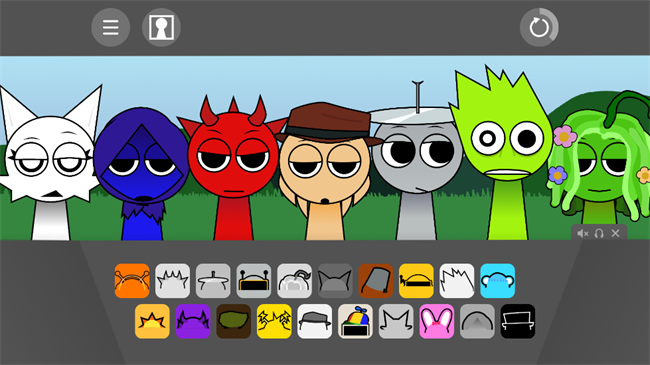Viewport: 650px width, 365px height.
Task: Reset the mix with circular arrow
Action: coord(539,27)
